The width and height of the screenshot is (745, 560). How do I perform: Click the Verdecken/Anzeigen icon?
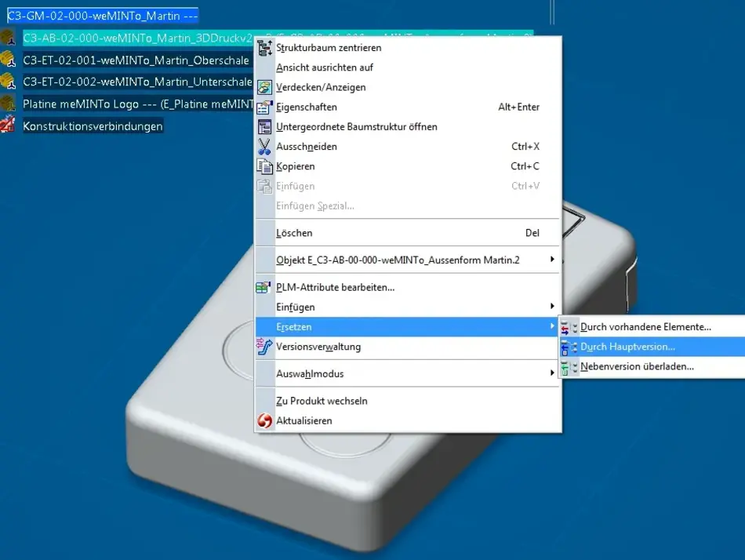click(265, 87)
